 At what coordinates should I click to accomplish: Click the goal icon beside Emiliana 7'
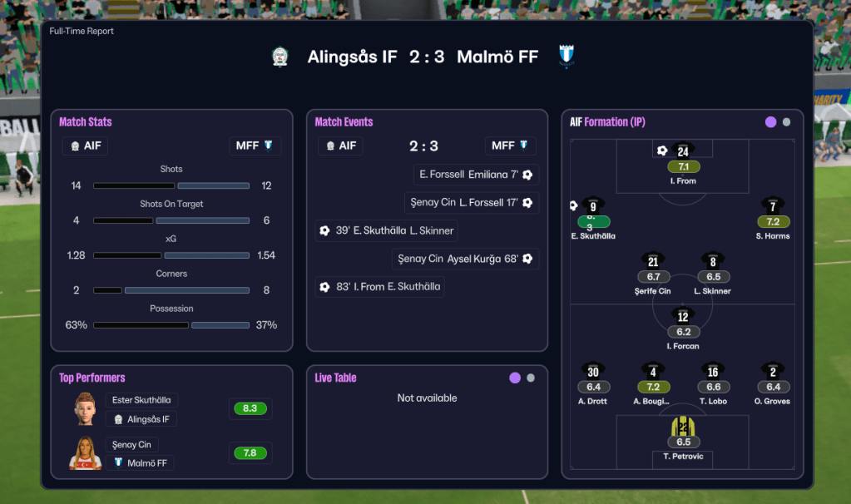pyautogui.click(x=527, y=175)
